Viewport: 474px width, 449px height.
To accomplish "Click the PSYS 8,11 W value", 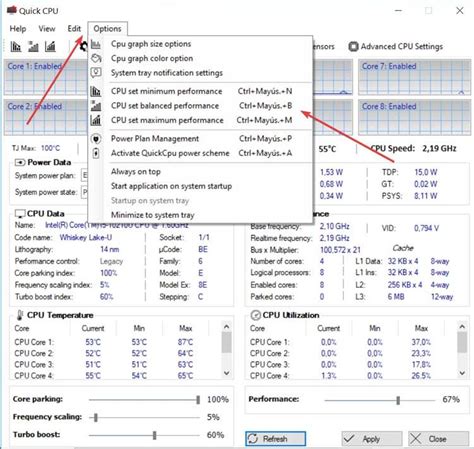I will [426, 196].
